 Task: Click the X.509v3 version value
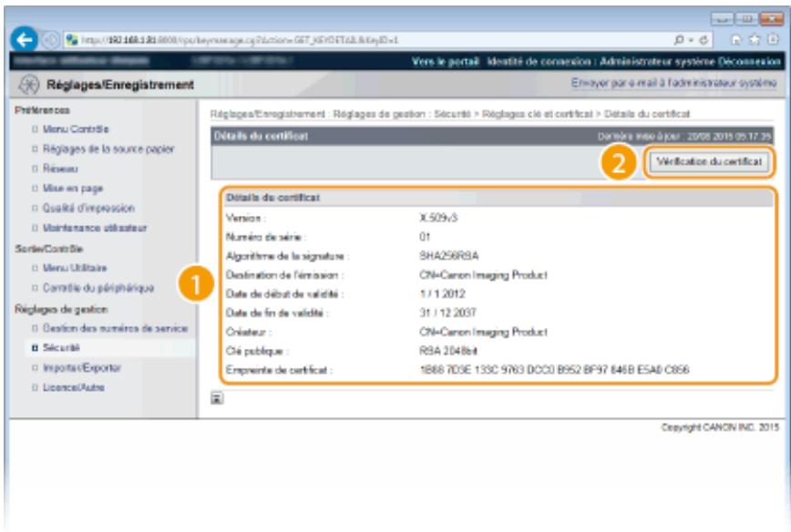coord(438,218)
